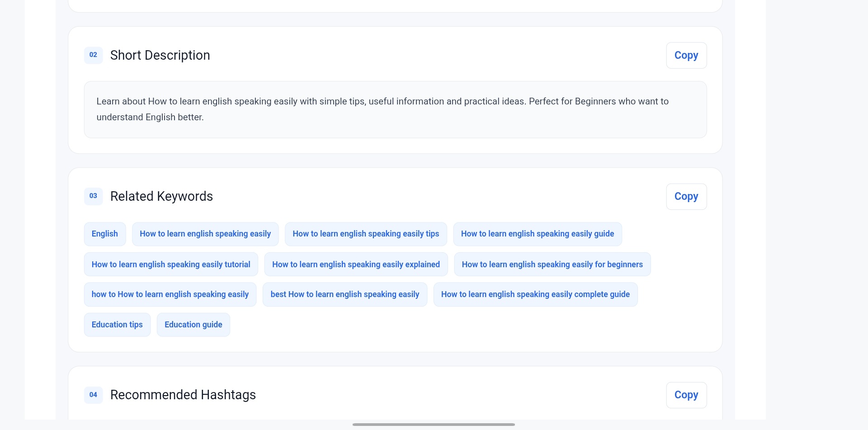Copy the Related Keywords list
Image resolution: width=868 pixels, height=430 pixels.
coord(686,197)
